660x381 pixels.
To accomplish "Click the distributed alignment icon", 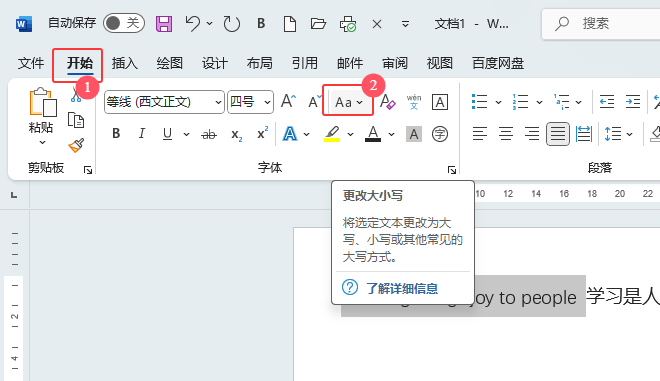I will click(x=584, y=134).
